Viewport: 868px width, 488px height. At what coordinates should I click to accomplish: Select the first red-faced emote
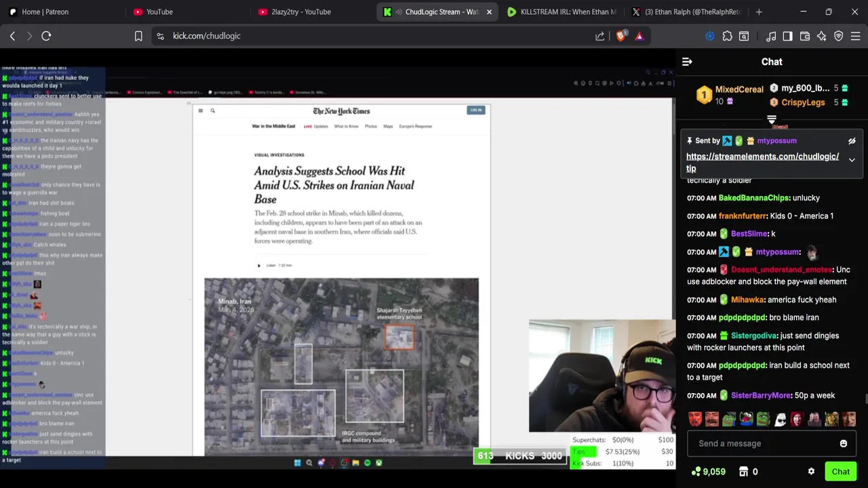tap(695, 419)
